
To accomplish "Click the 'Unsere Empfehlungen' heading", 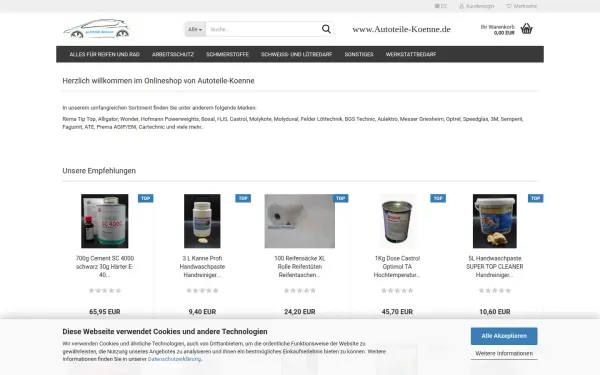I will (99, 171).
